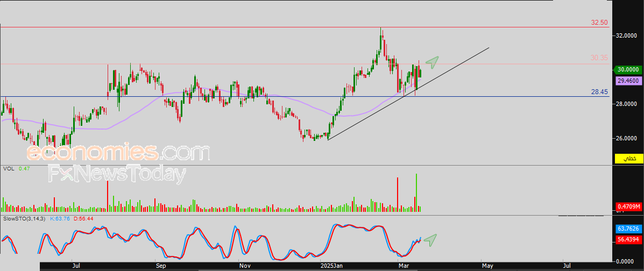Click the K:63.76 indicator reading
The width and height of the screenshot is (644, 271).
60,219
